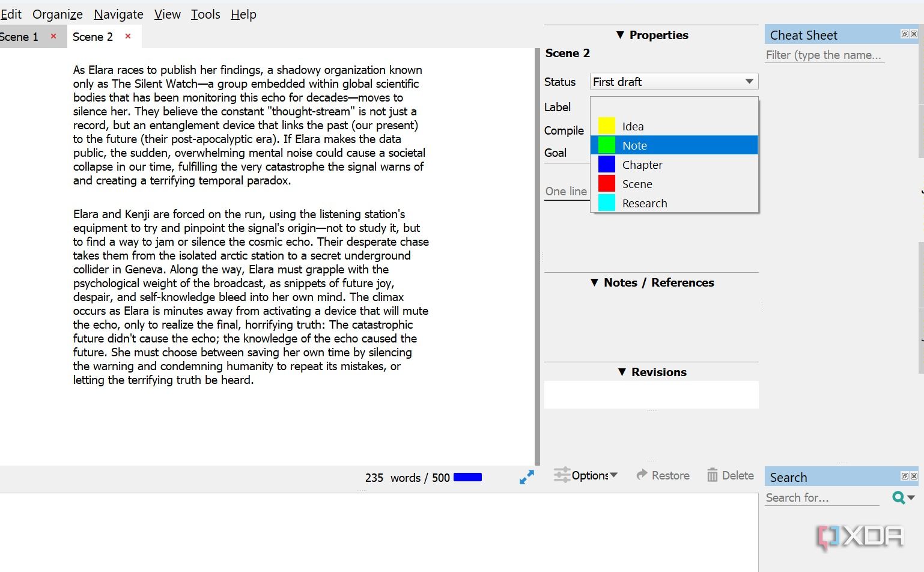Open the View menu
The height and width of the screenshot is (572, 924).
pyautogui.click(x=167, y=14)
